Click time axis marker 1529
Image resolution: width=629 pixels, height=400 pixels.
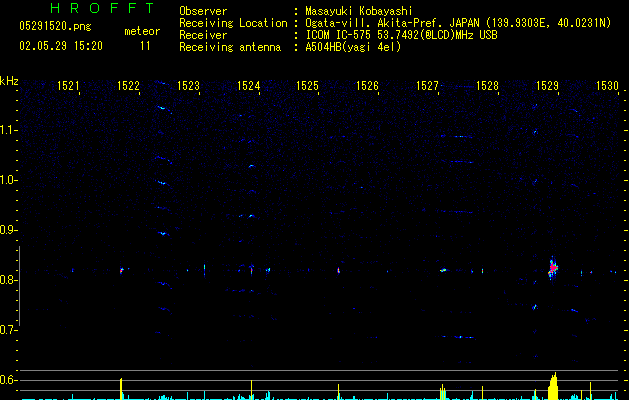coord(547,86)
